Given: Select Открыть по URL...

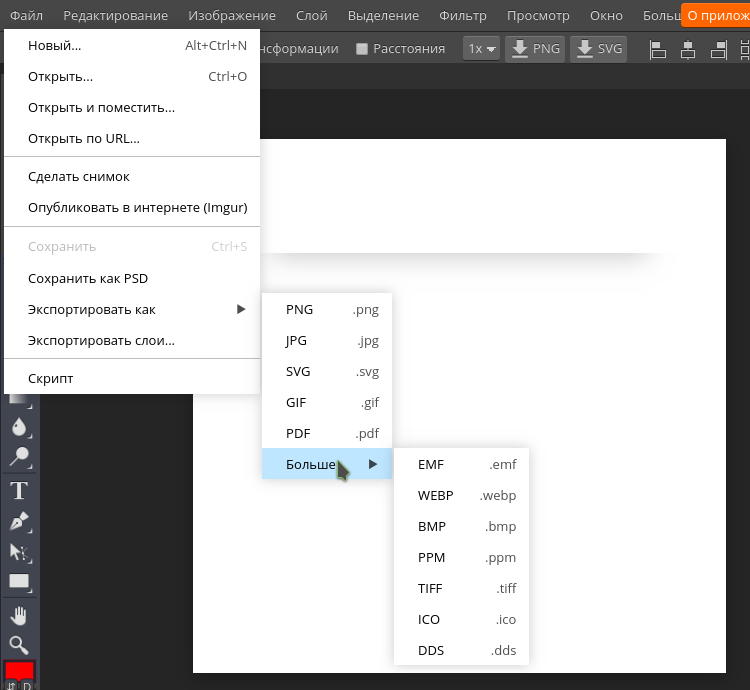Looking at the screenshot, I should [x=132, y=139].
